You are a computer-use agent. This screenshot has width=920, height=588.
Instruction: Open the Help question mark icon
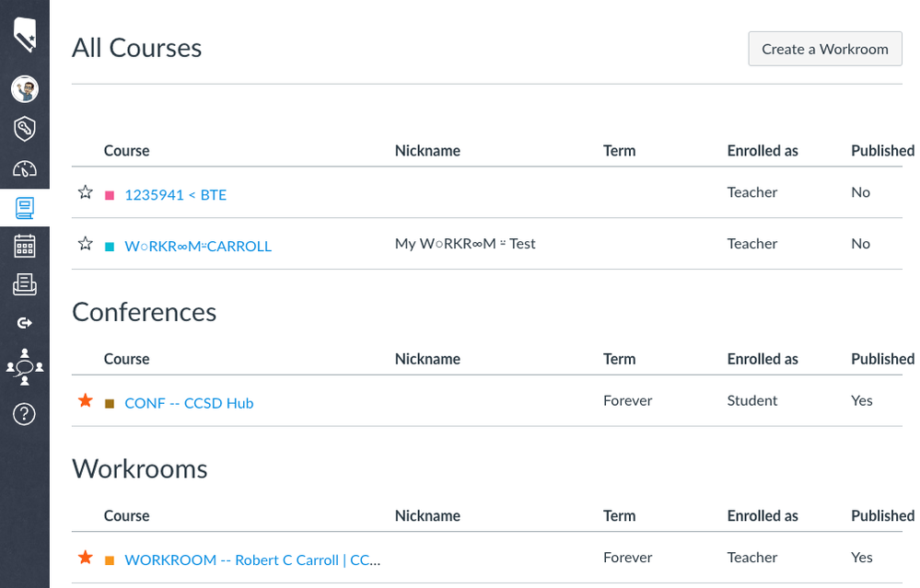[x=25, y=414]
